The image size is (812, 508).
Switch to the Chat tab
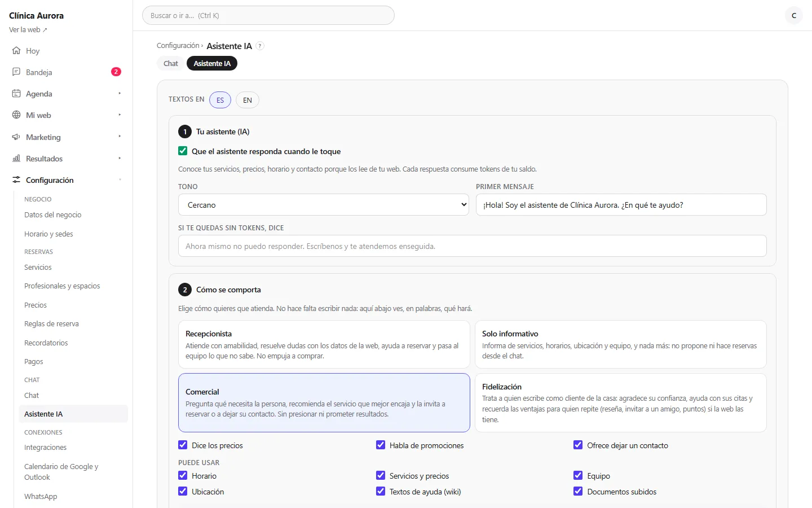[x=171, y=64]
